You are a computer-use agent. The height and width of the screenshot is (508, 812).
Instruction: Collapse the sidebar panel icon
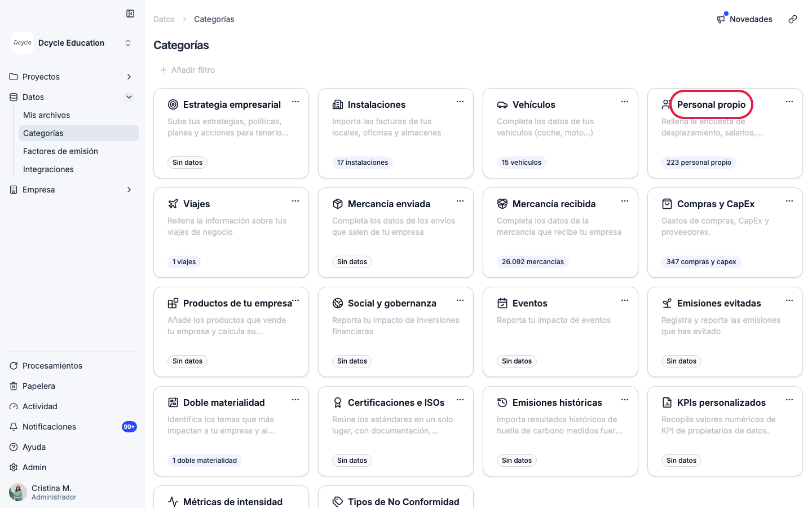pos(130,14)
